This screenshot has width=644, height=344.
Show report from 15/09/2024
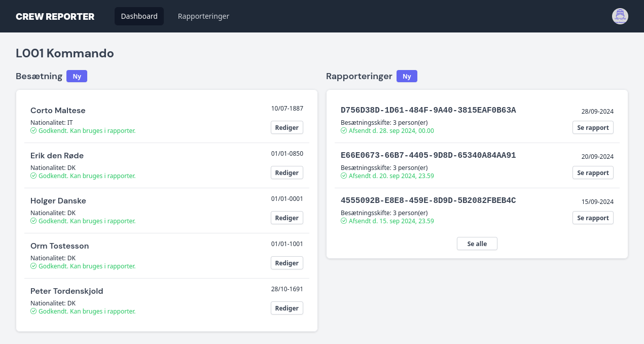point(593,218)
